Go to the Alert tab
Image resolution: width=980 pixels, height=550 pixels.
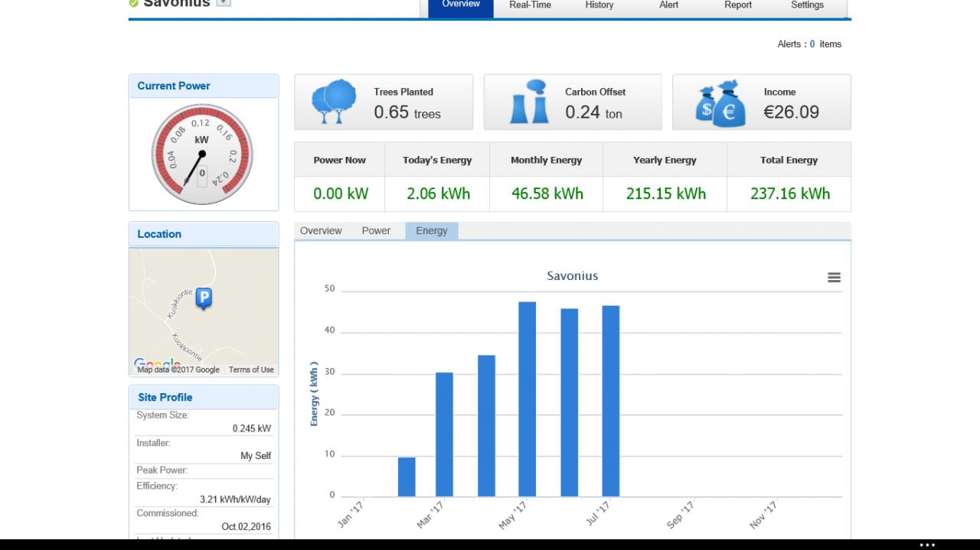pos(668,6)
